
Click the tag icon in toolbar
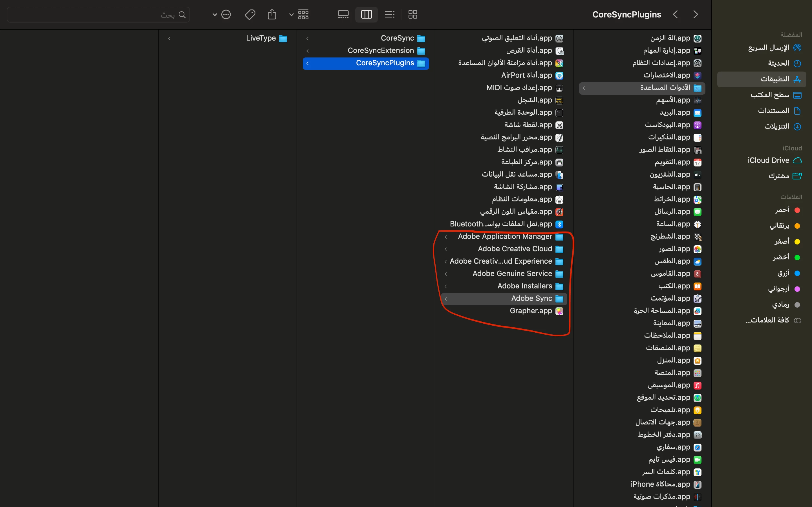pos(250,14)
